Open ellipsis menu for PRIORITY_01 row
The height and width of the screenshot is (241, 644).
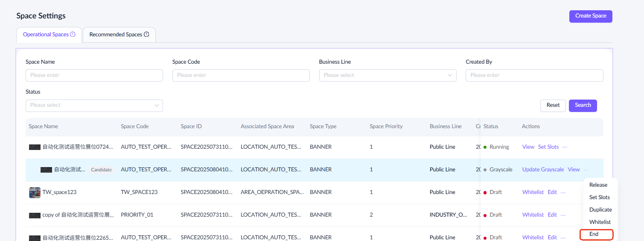click(563, 215)
